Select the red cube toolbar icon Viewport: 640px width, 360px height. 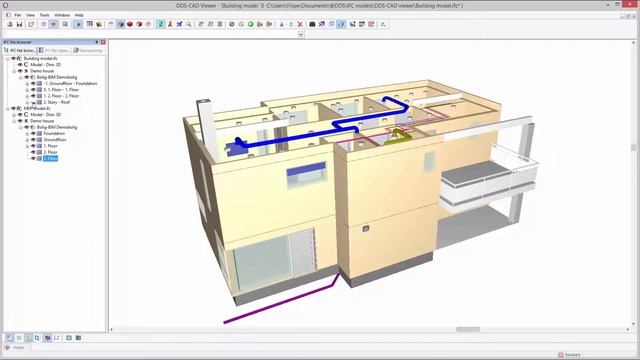(139, 24)
